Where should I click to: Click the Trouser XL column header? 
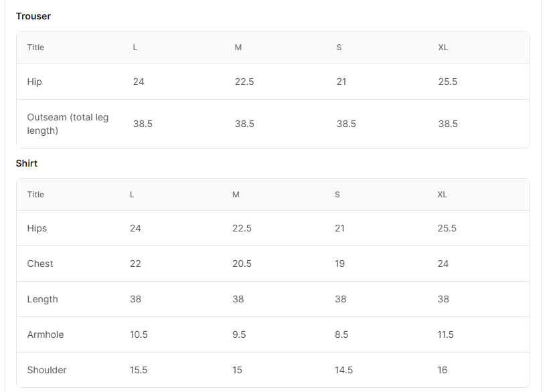[x=443, y=47]
